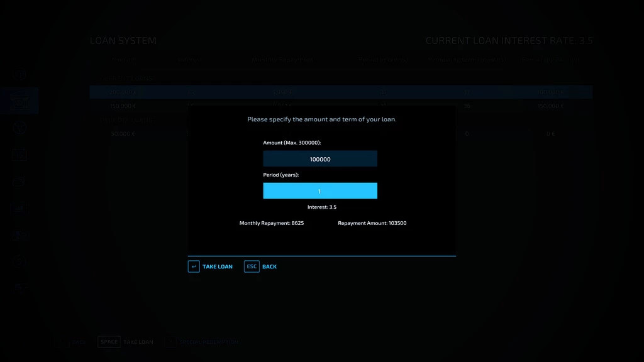Click the Repayment Amount: 103500 text

(x=372, y=223)
